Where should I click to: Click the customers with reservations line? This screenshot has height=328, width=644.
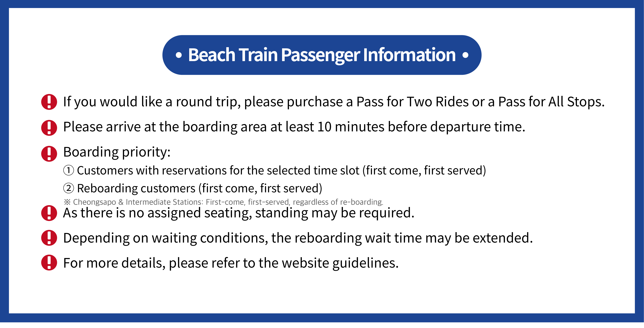coord(281,171)
